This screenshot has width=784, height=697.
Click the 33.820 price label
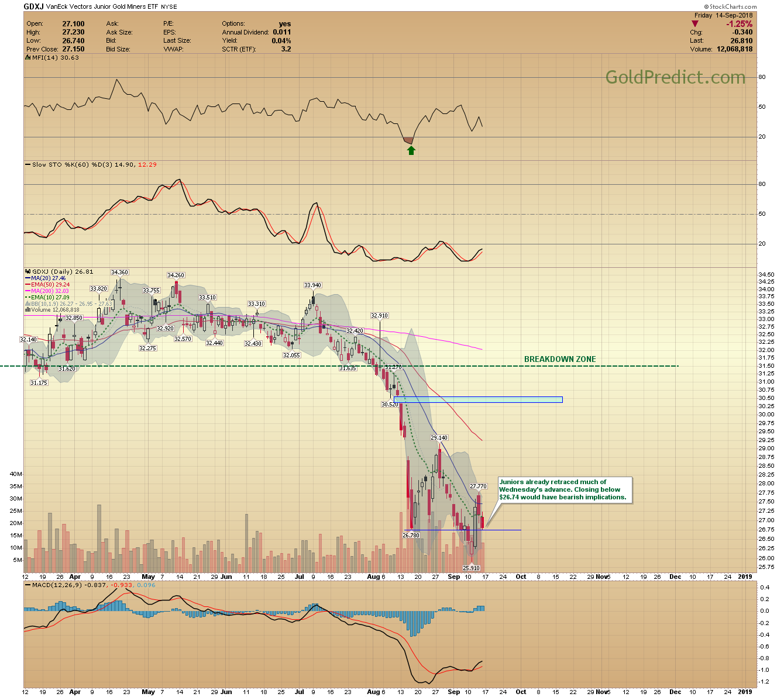[x=98, y=289]
